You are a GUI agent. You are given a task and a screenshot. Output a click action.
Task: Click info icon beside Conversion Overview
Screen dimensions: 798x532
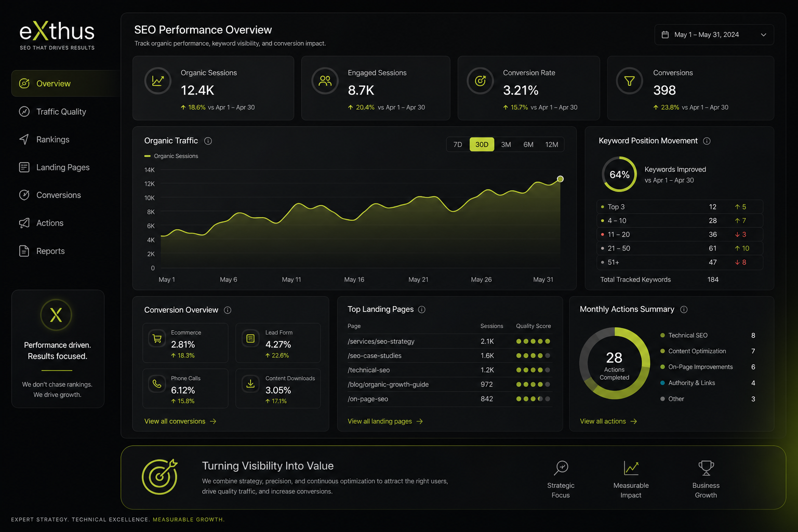(228, 310)
